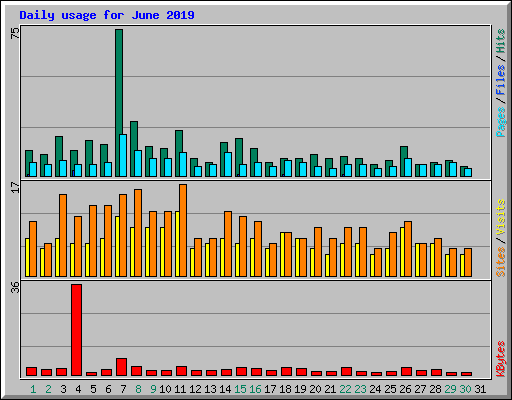Click the orange Visits bar for day 14
The height and width of the screenshot is (400, 512).
coord(228,244)
